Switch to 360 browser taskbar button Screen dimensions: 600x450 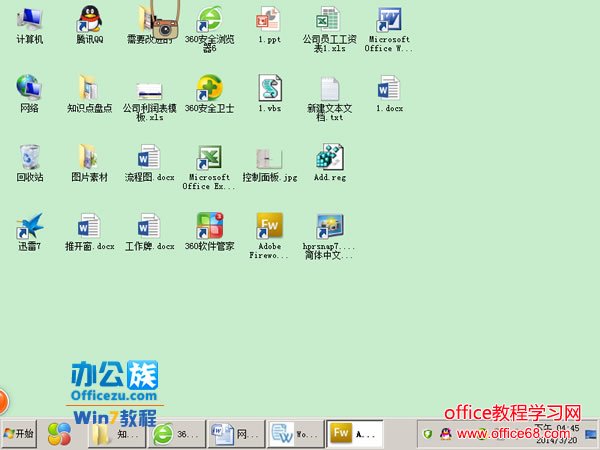click(x=176, y=434)
